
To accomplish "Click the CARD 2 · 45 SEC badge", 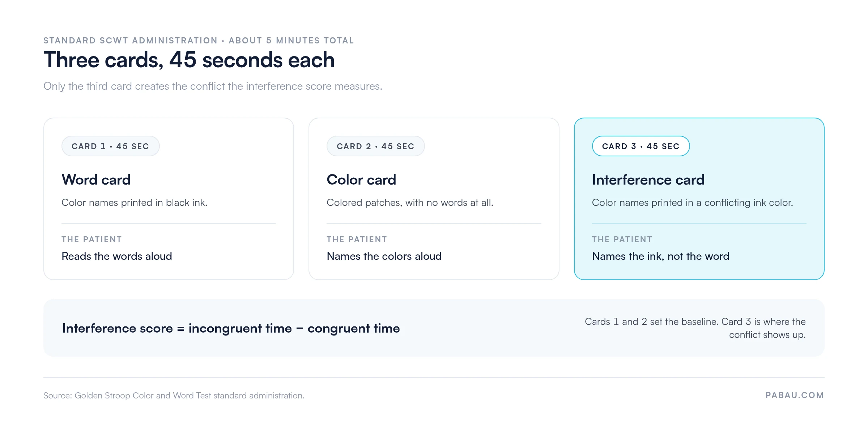I will 375,146.
